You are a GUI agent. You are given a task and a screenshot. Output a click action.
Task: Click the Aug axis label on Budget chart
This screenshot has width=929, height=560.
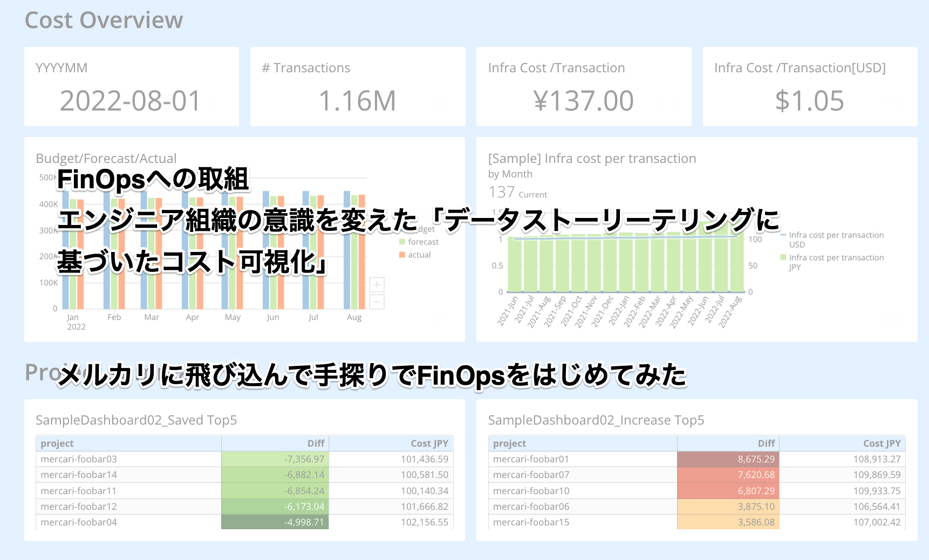click(x=354, y=317)
